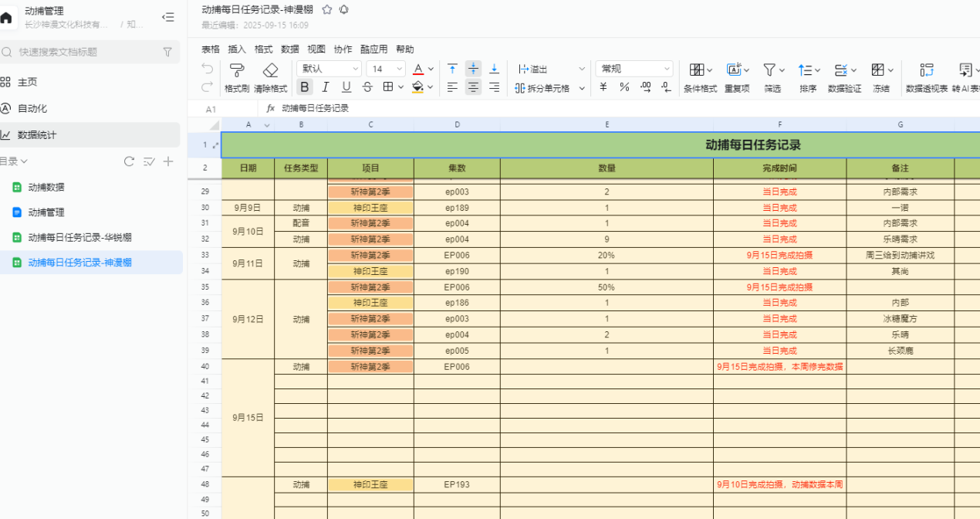
Task: Expand the 目录 directory section
Action: (x=14, y=161)
